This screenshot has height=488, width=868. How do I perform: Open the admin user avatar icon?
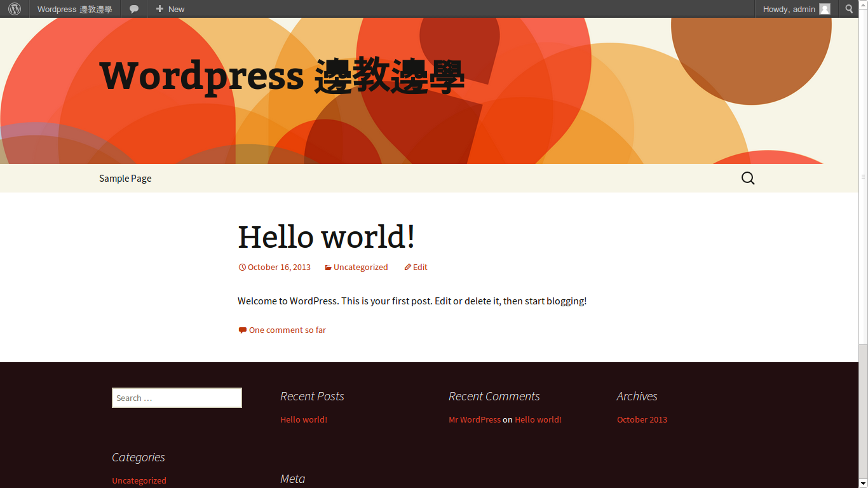[825, 9]
